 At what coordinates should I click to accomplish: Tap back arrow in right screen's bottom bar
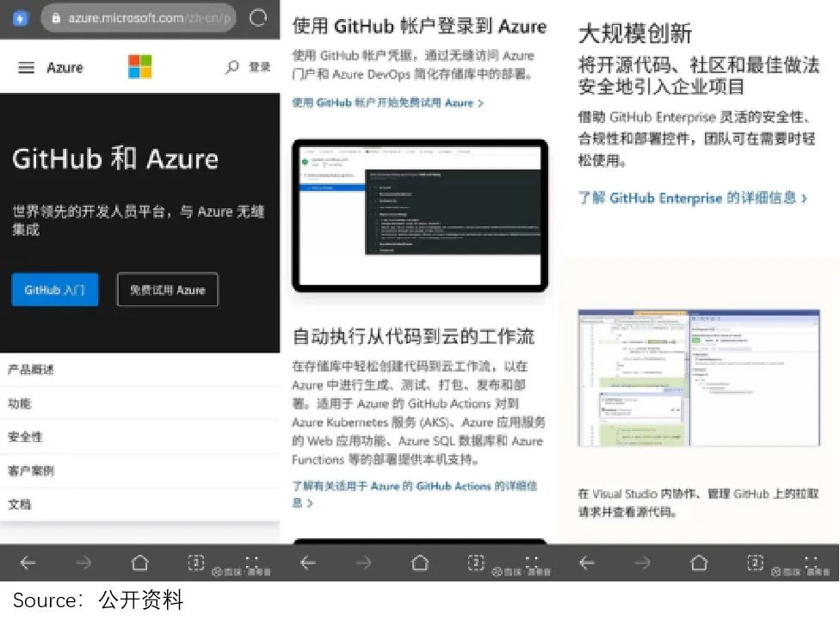(x=588, y=563)
